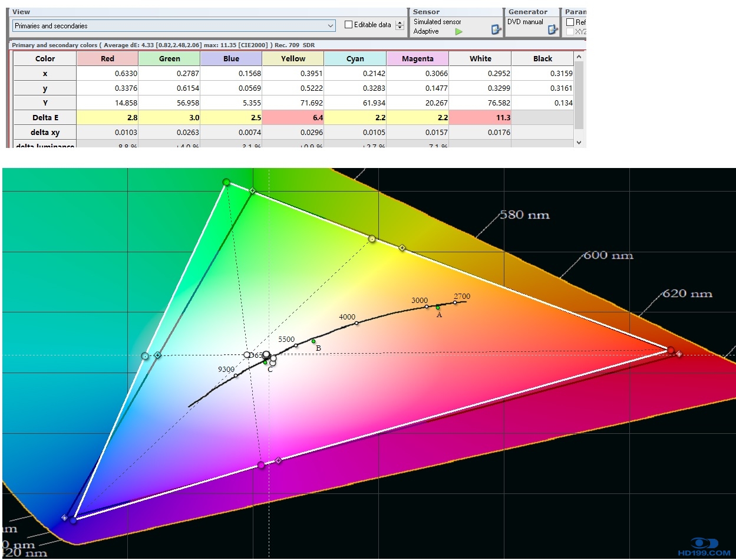
Task: Enable the Editable data checkbox
Action: pyautogui.click(x=349, y=25)
